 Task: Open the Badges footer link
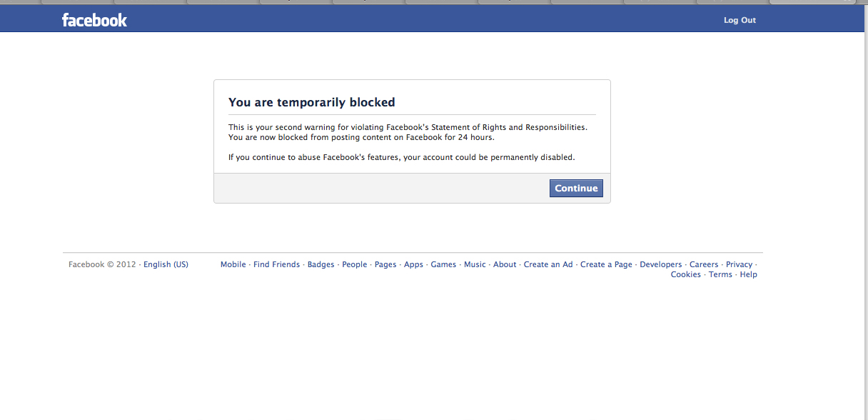[321, 264]
